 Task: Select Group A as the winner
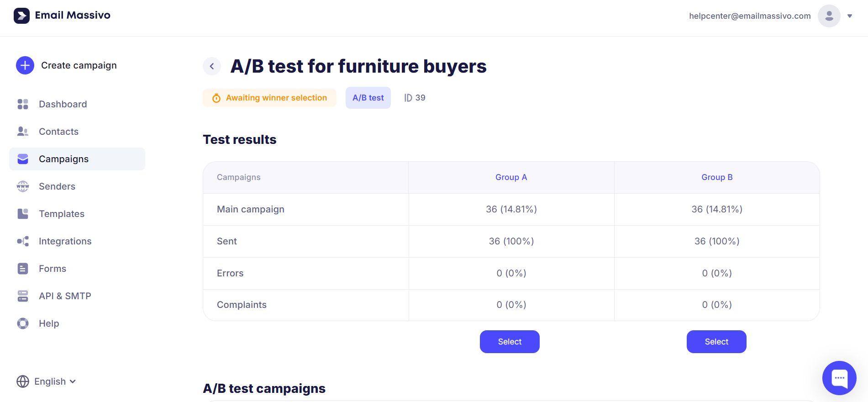pos(510,342)
